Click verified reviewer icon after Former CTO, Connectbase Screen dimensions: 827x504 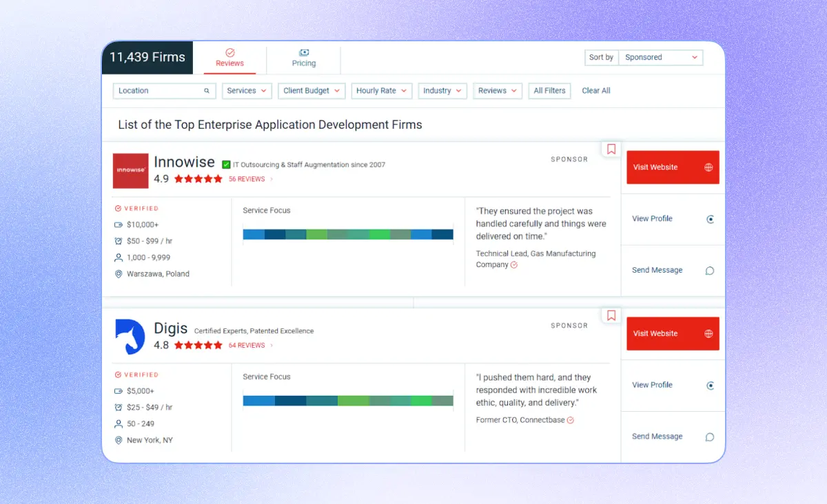coord(571,420)
